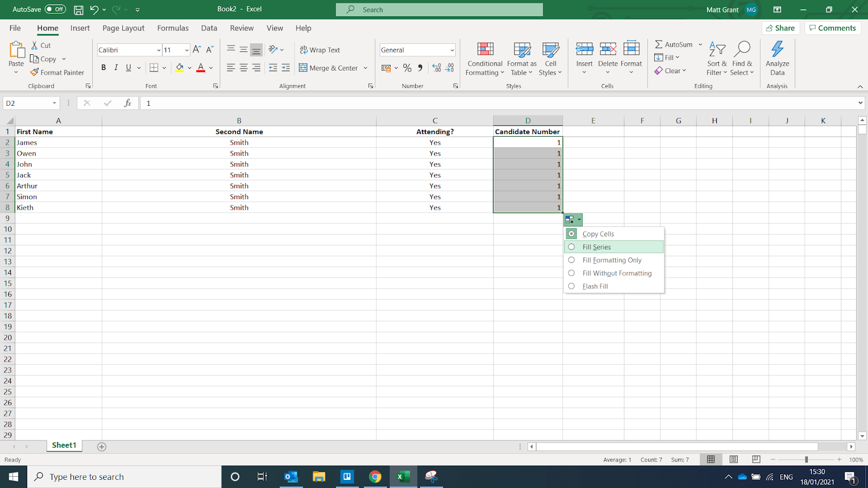Open the Find & Select menu
This screenshot has height=488, width=868.
742,59
